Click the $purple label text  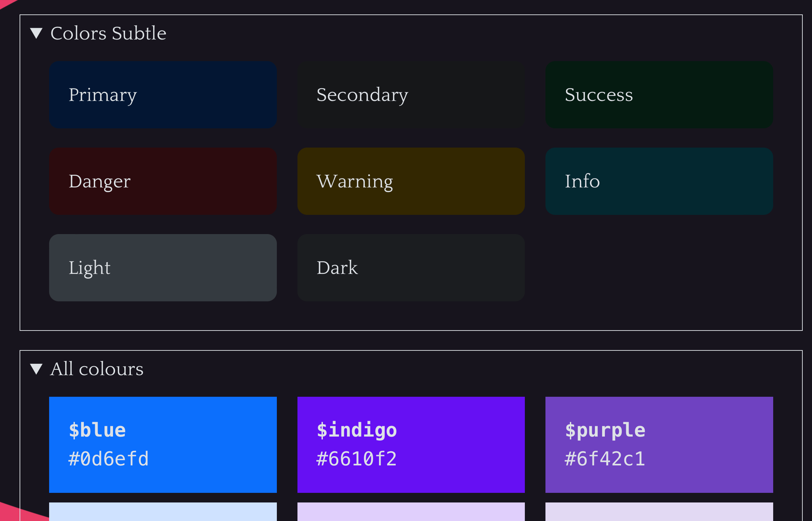coord(605,431)
